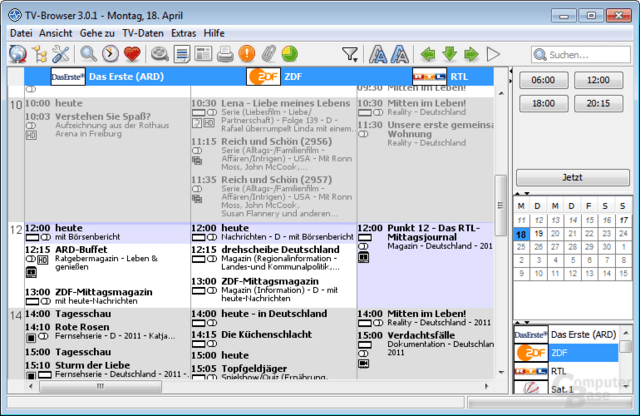Click the film reel toolbar icon
This screenshot has width=640, height=416.
tap(160, 54)
